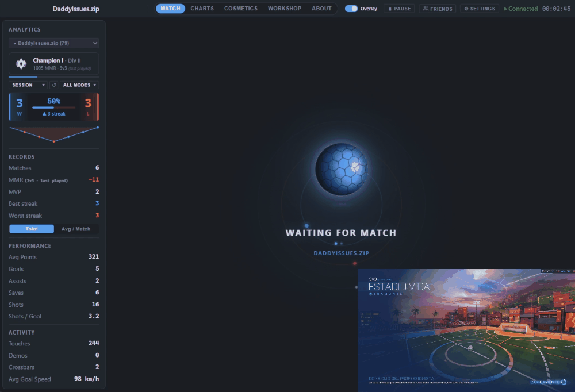The width and height of the screenshot is (575, 392).
Task: Expand the SESSION dropdown
Action: pos(28,84)
